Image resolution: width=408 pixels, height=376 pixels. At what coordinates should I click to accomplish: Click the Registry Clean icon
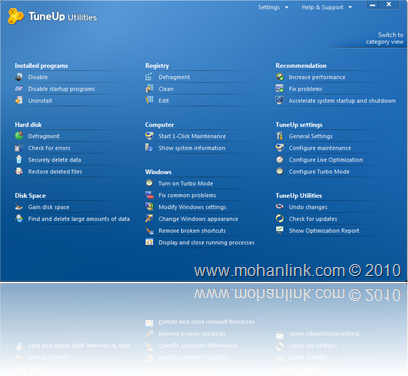pos(149,89)
